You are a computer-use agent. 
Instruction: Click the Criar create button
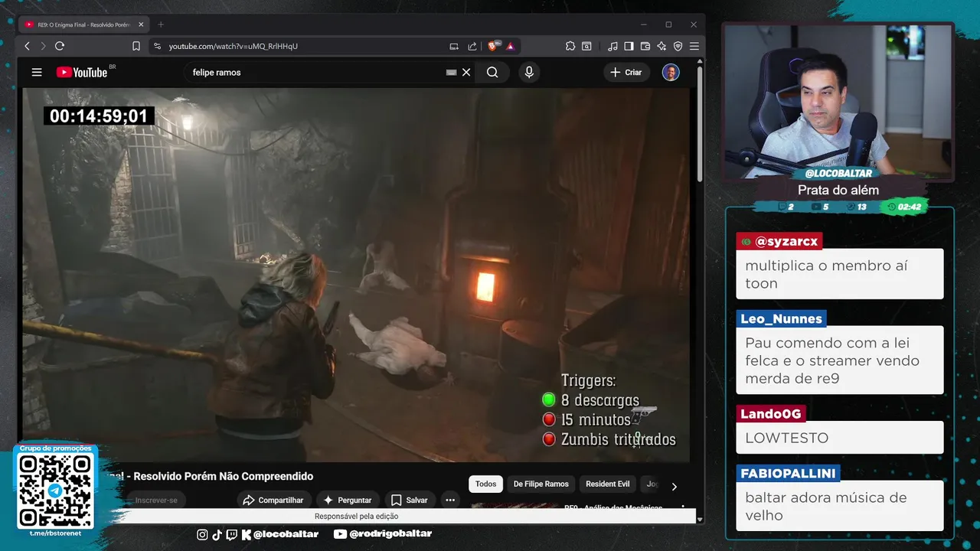coord(626,72)
